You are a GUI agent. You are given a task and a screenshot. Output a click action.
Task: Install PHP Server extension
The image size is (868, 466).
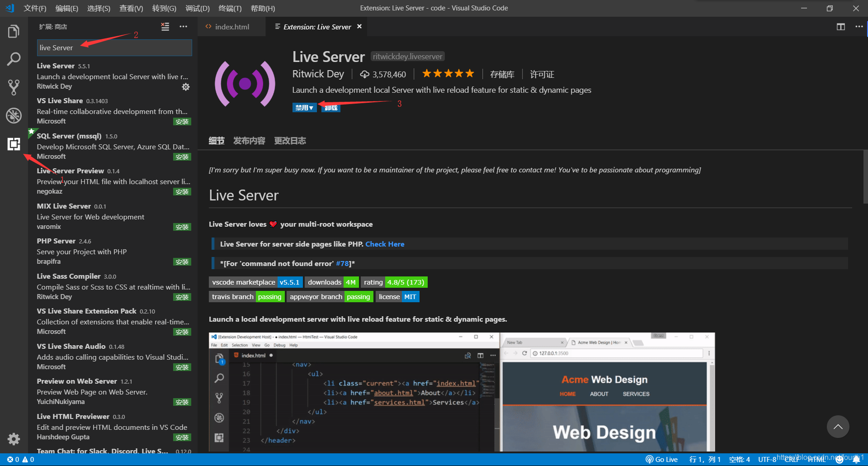pos(182,262)
